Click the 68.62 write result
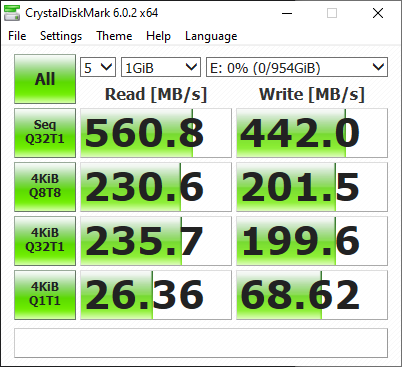The height and width of the screenshot is (367, 402). 312,295
